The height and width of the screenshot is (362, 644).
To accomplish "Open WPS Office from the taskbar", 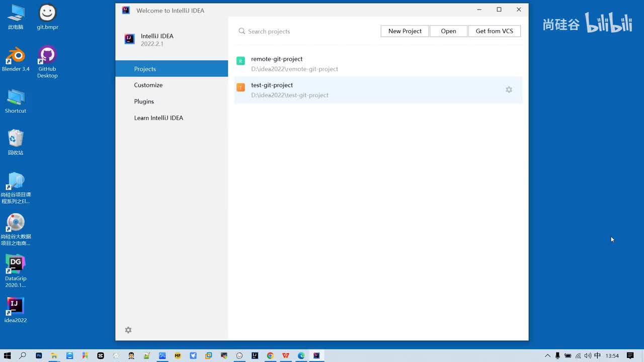I will pos(286,355).
